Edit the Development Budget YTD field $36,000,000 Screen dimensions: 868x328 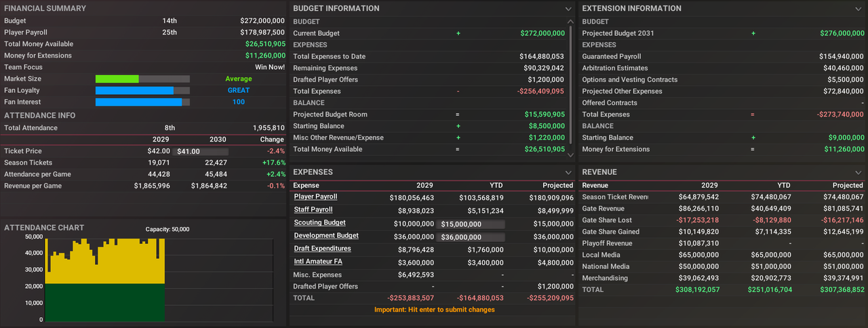coord(471,237)
